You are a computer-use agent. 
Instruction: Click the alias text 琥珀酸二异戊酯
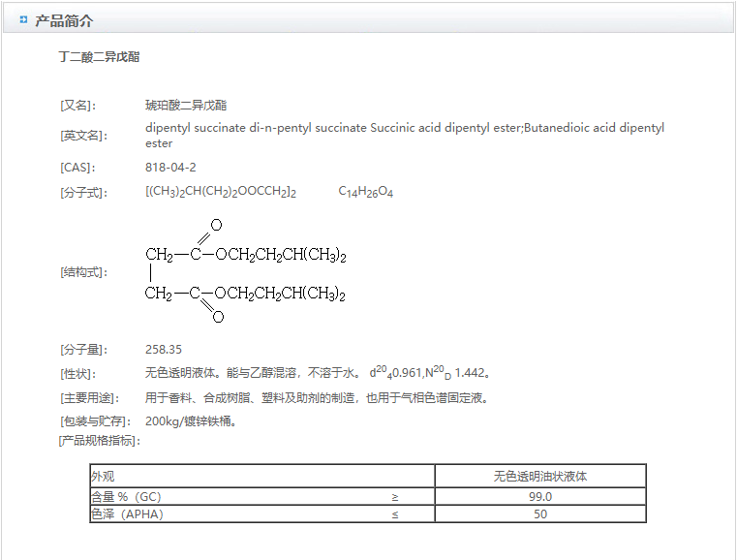186,105
